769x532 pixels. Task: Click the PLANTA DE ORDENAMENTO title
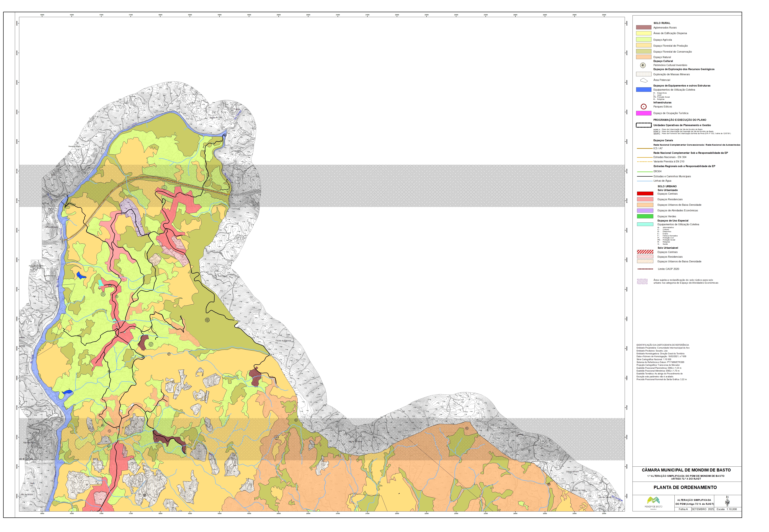685,487
